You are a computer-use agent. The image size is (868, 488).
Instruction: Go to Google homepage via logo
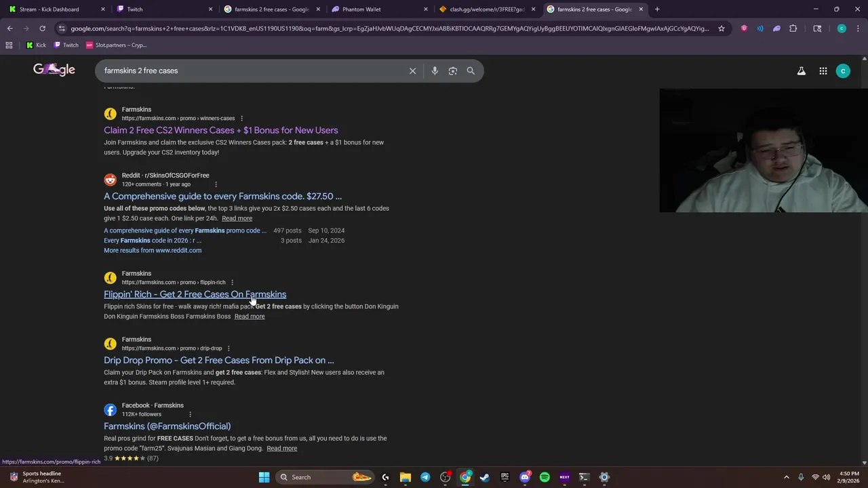(54, 70)
